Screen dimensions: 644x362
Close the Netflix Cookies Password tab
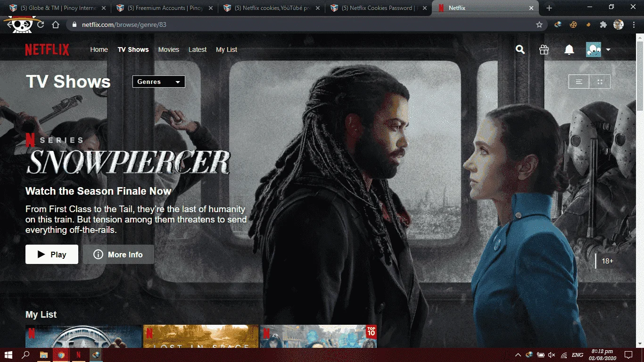(x=425, y=8)
